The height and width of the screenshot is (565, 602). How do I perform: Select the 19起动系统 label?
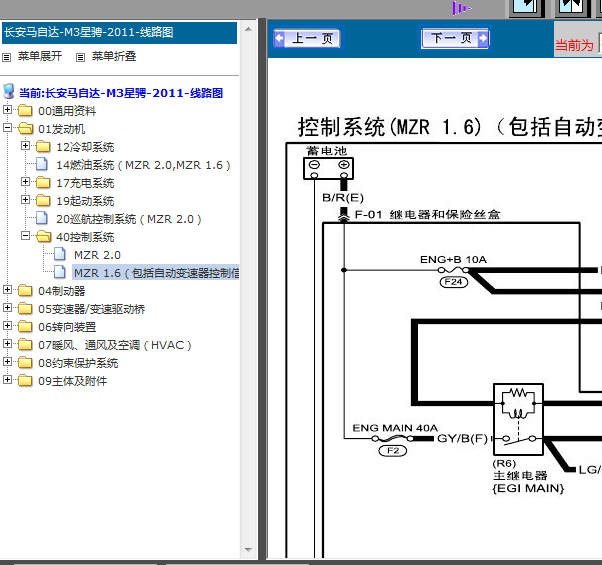(x=85, y=201)
